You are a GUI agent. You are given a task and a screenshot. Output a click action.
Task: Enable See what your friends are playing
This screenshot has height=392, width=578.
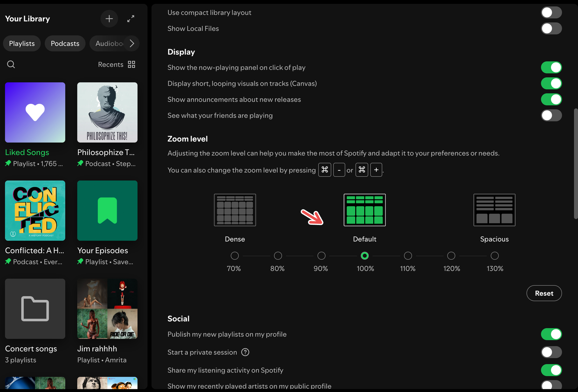[x=551, y=115]
